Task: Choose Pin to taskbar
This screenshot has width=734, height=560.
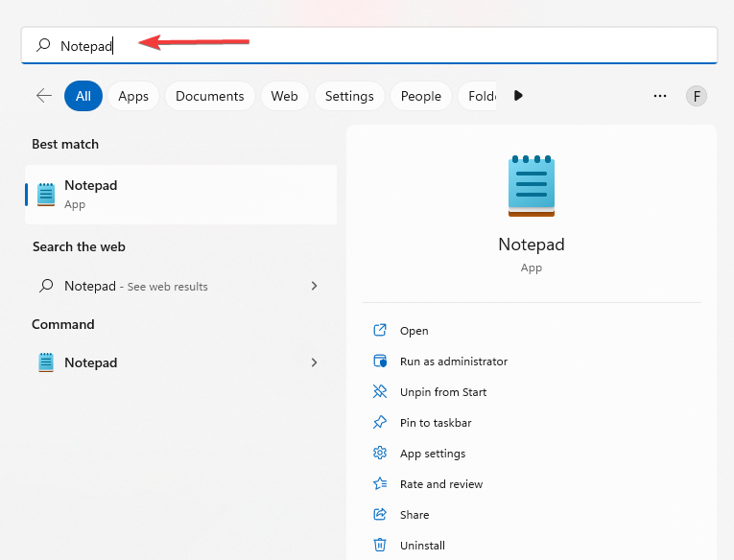Action: (532, 423)
